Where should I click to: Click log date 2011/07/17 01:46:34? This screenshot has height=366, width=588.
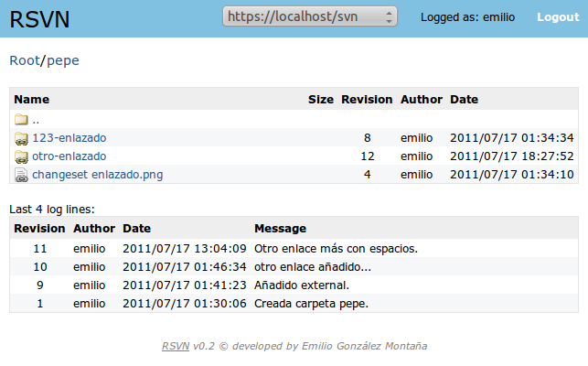point(185,267)
